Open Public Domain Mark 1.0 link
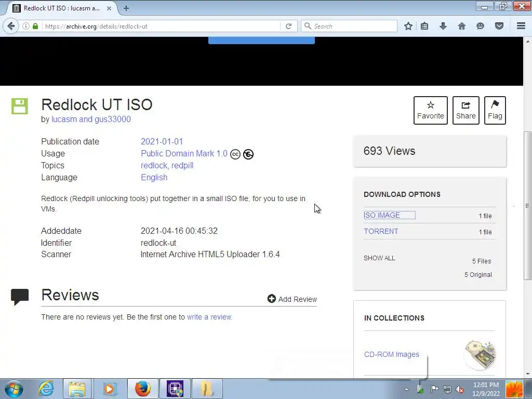The width and height of the screenshot is (532, 399). [184, 154]
